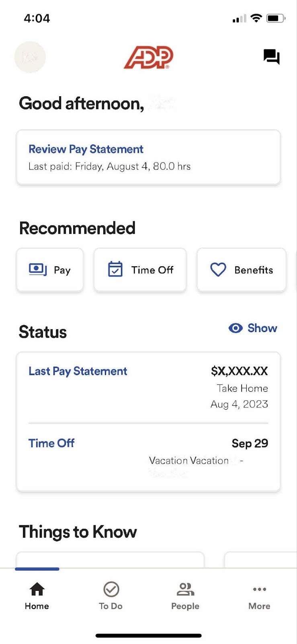This screenshot has height=644, width=297.
Task: Open the chat messages icon
Action: point(271,57)
